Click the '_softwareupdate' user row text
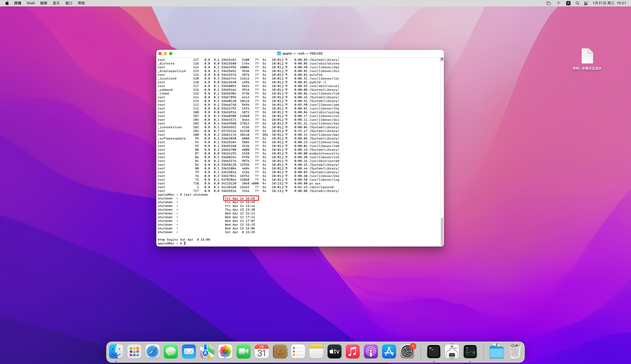631x364 pixels. pyautogui.click(x=172, y=139)
